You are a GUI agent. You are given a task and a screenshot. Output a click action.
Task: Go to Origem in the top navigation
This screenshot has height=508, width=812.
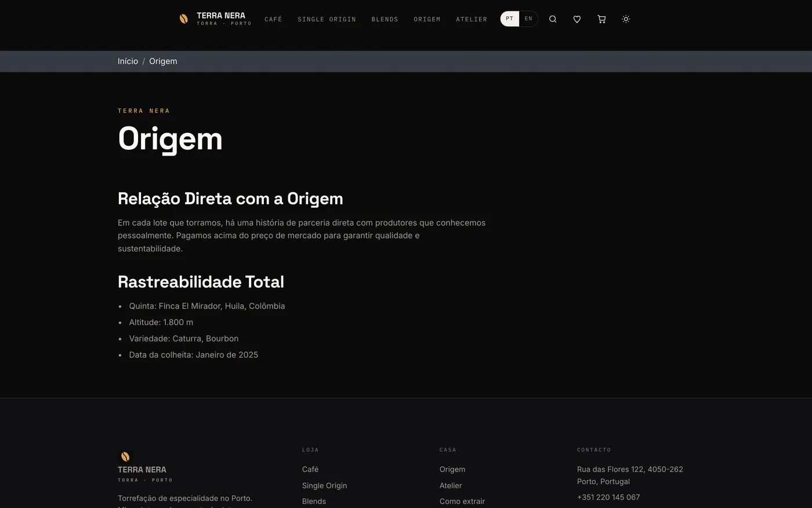pyautogui.click(x=427, y=19)
